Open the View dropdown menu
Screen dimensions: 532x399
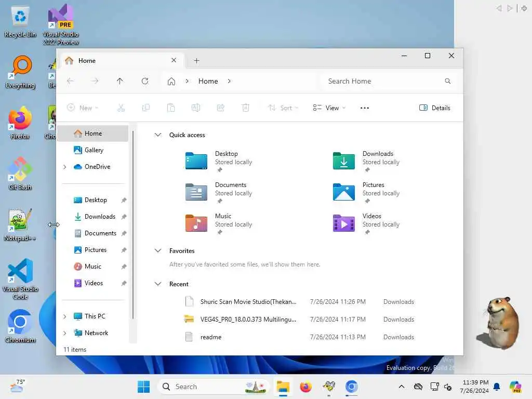[329, 108]
